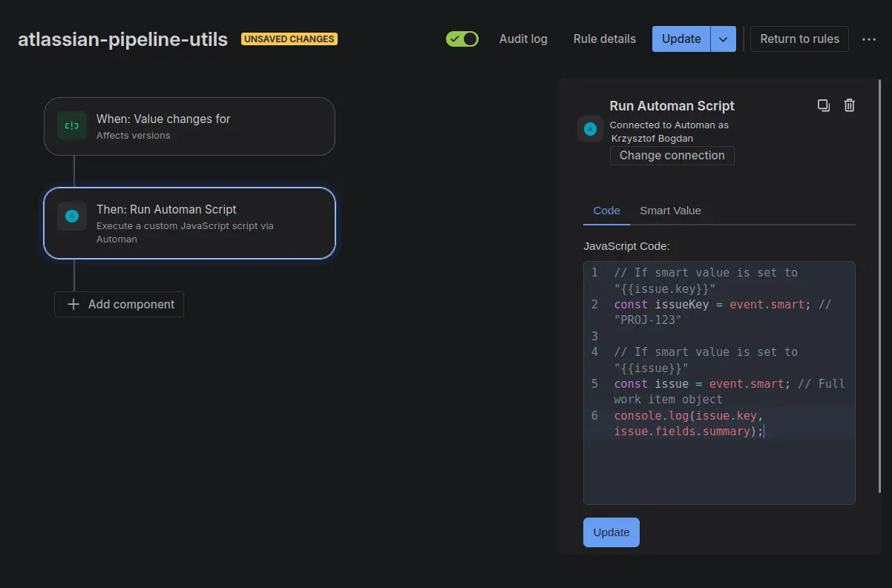Click the Change connection button
Image resolution: width=892 pixels, height=588 pixels.
click(672, 156)
